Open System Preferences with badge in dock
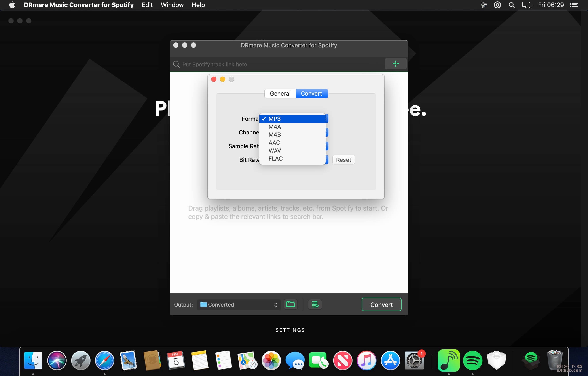Screen dimensions: 588x376 (414, 360)
